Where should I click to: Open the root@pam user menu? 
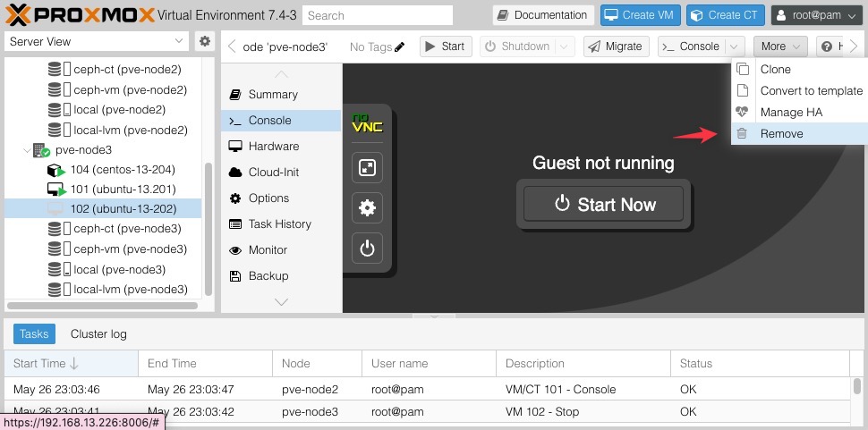pos(816,15)
